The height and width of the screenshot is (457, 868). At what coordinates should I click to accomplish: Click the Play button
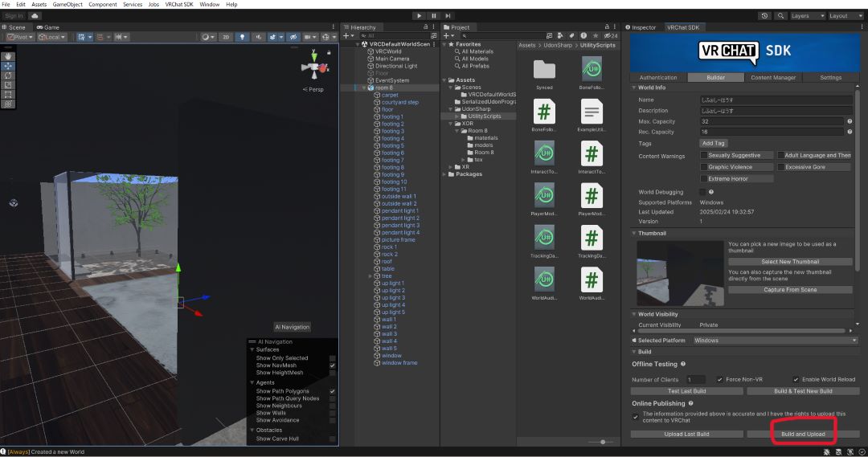click(x=419, y=16)
